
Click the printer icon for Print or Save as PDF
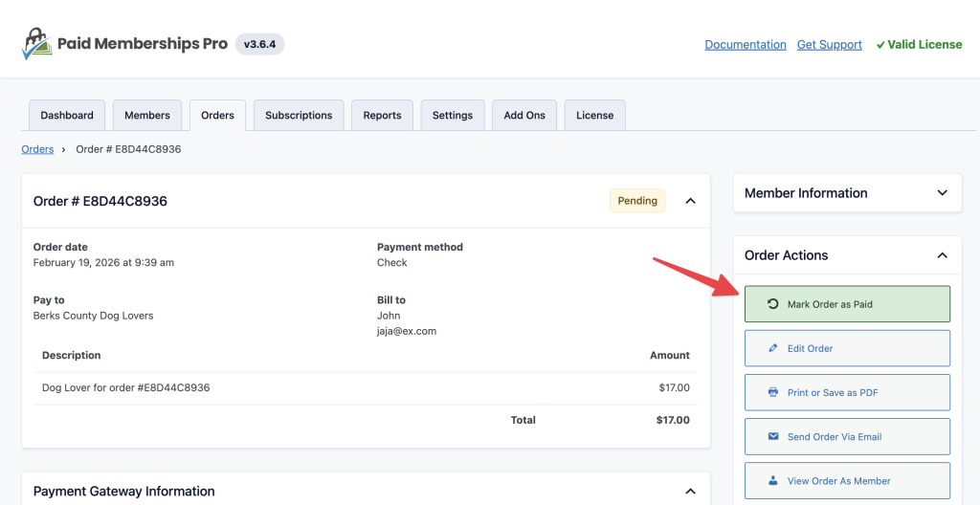tap(773, 392)
